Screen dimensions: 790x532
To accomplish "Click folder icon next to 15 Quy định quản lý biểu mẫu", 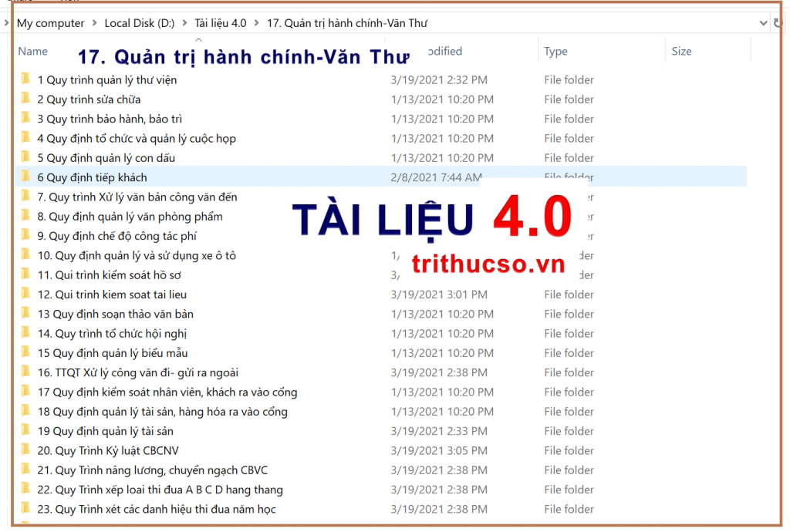I will (x=25, y=352).
